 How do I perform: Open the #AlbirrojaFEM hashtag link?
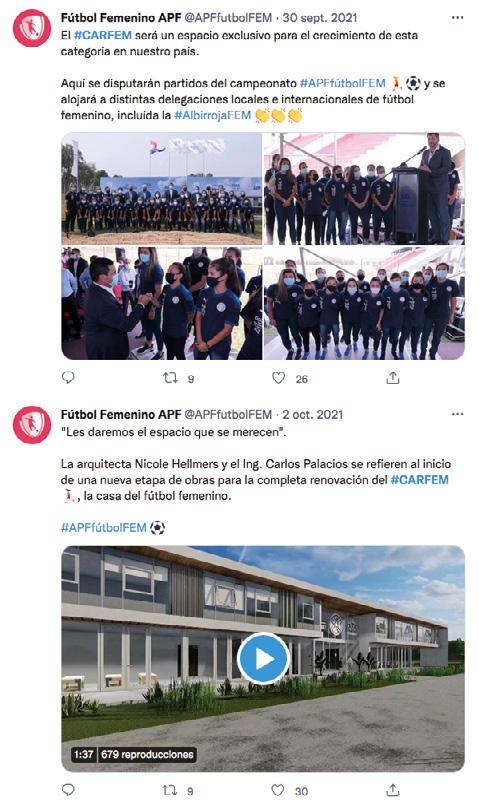pos(212,115)
